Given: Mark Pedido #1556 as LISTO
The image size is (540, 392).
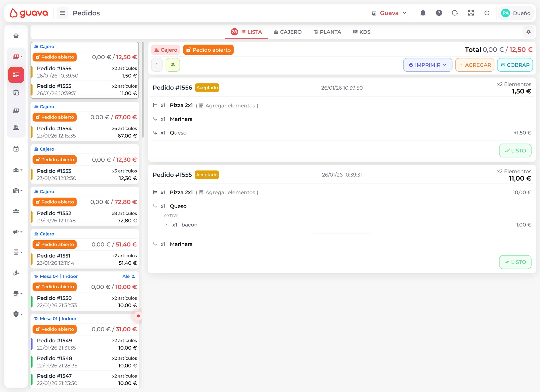Looking at the screenshot, I should [x=515, y=151].
